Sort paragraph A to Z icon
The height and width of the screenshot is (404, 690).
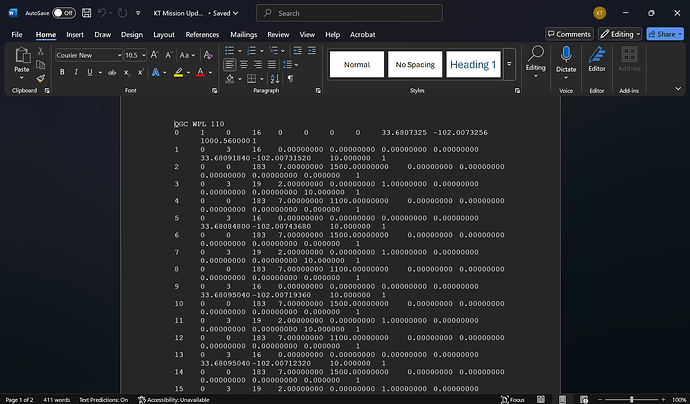[275, 79]
